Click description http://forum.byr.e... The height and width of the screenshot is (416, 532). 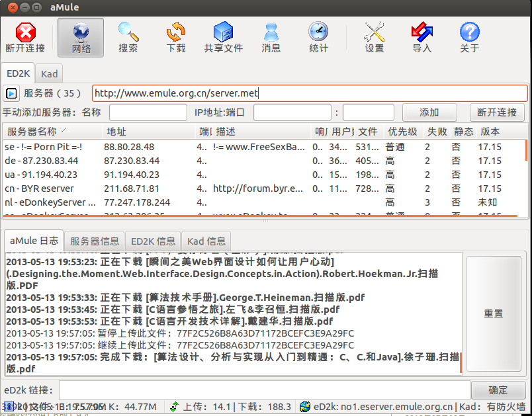[x=258, y=188]
